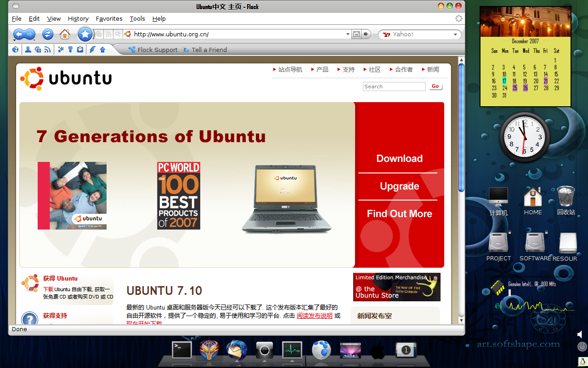Open Accounts and Services key icon

pos(70,50)
